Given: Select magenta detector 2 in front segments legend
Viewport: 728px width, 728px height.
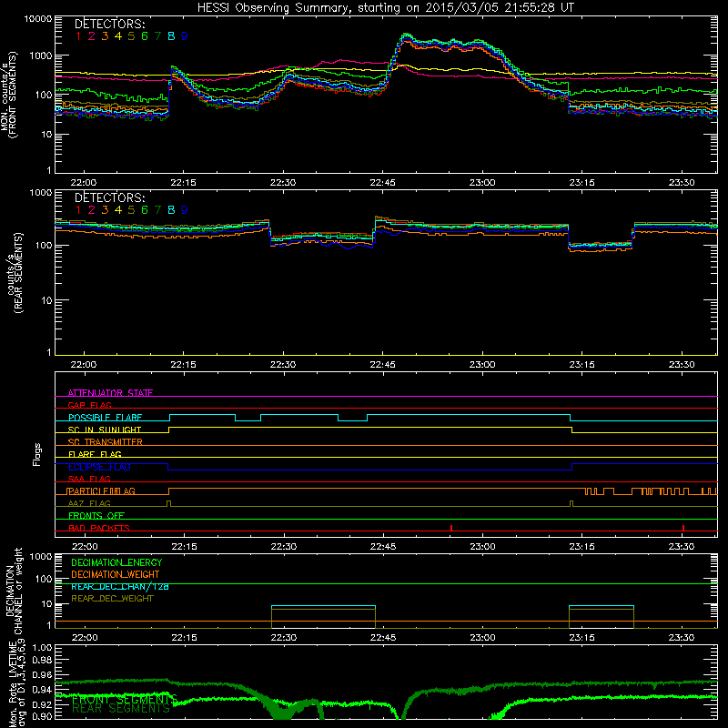Looking at the screenshot, I should pyautogui.click(x=92, y=36).
